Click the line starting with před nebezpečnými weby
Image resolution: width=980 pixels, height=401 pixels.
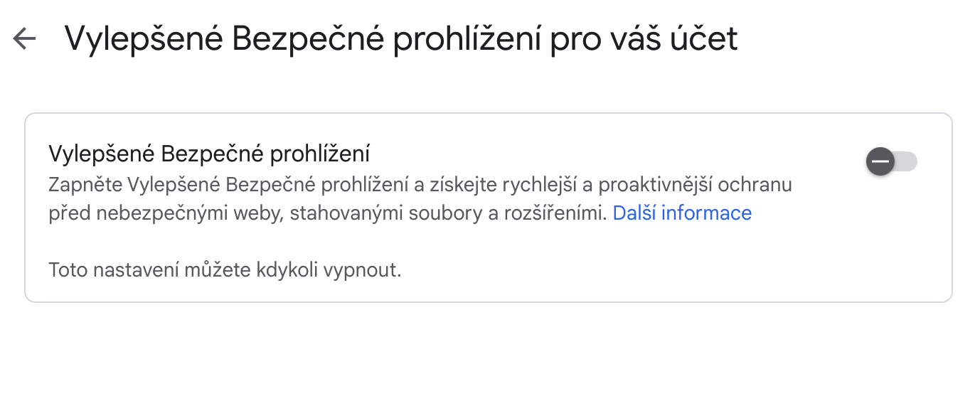(x=327, y=213)
